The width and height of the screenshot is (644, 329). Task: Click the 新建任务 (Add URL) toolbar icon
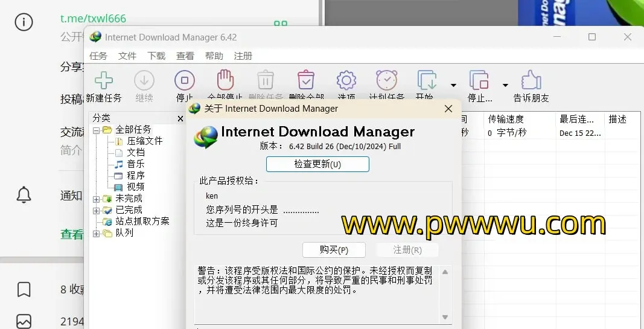pos(104,81)
